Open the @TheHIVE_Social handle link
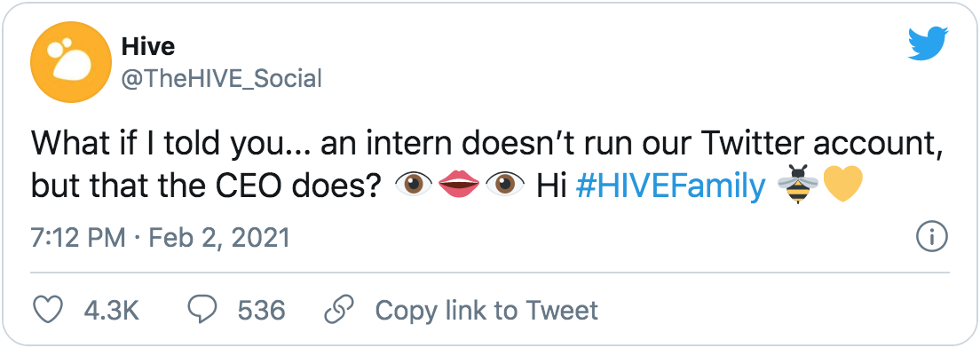The image size is (980, 348). click(x=222, y=79)
